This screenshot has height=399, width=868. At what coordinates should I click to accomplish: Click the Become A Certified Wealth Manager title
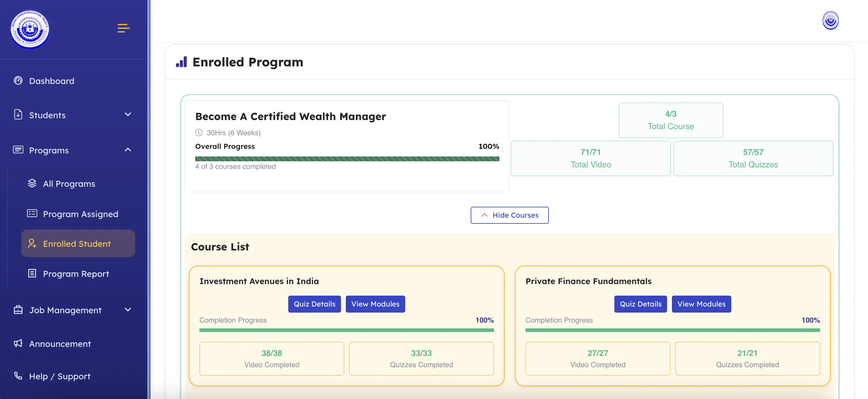290,117
